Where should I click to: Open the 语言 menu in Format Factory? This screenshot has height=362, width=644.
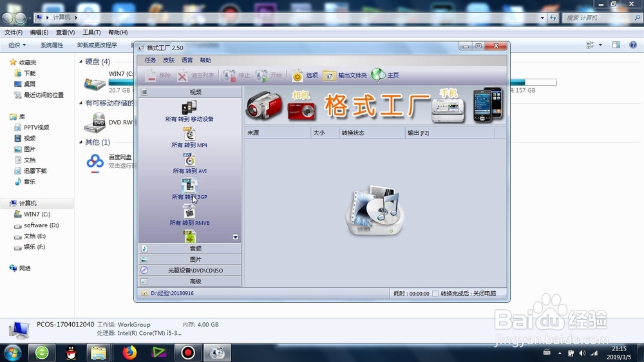[187, 60]
